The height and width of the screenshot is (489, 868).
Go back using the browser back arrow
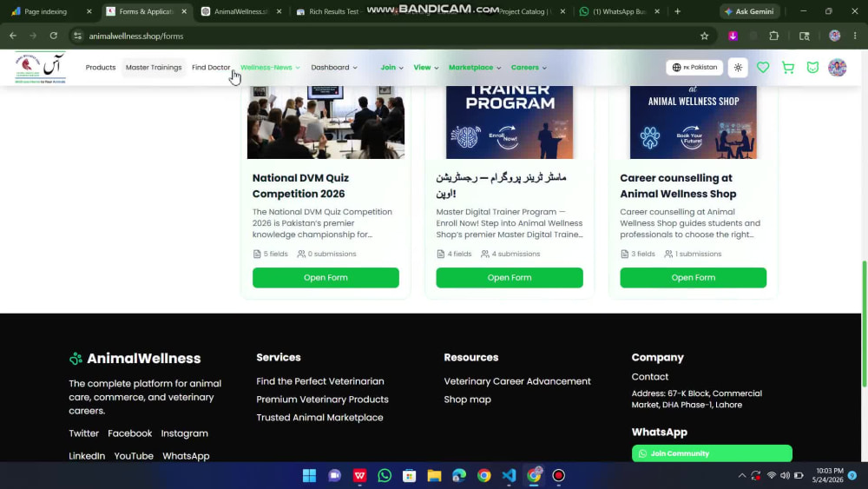click(x=13, y=36)
